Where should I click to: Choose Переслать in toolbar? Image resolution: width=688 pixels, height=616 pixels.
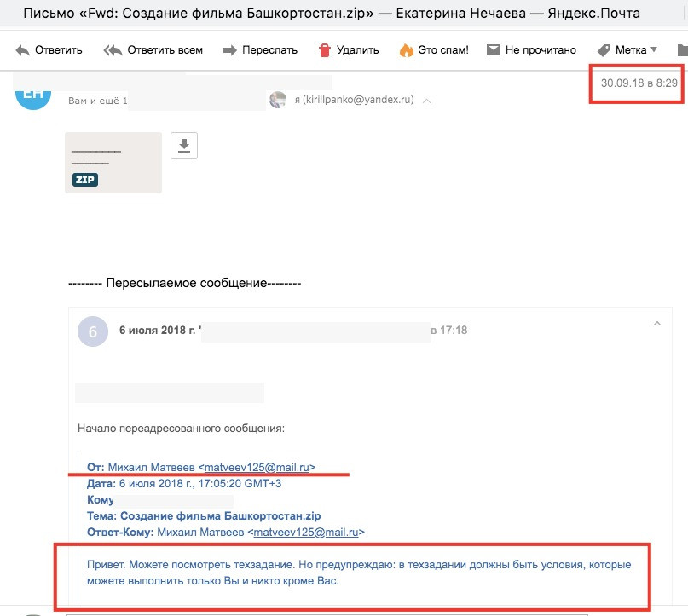tap(270, 50)
